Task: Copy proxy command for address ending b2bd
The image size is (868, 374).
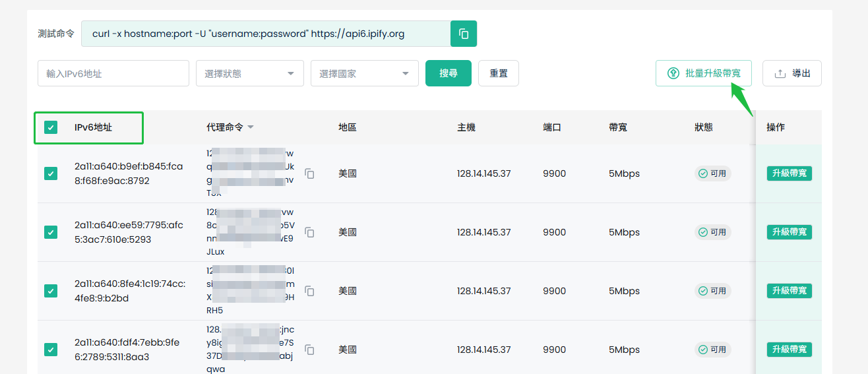Action: pos(309,291)
